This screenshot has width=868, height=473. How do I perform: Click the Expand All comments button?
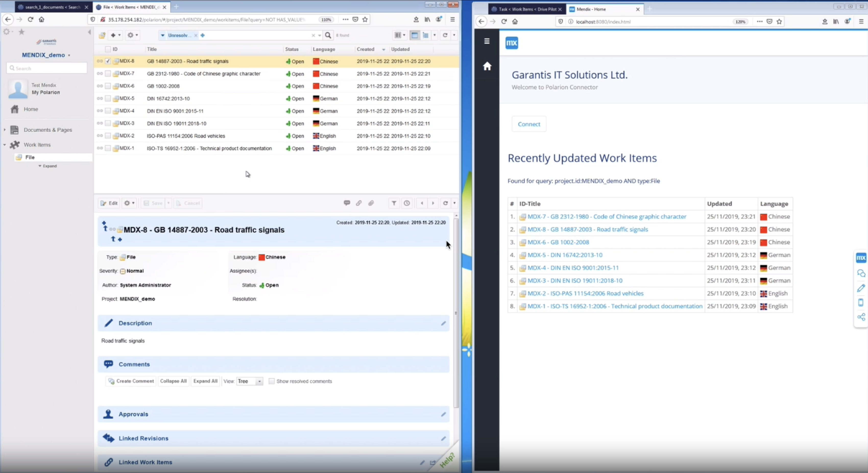tap(205, 381)
